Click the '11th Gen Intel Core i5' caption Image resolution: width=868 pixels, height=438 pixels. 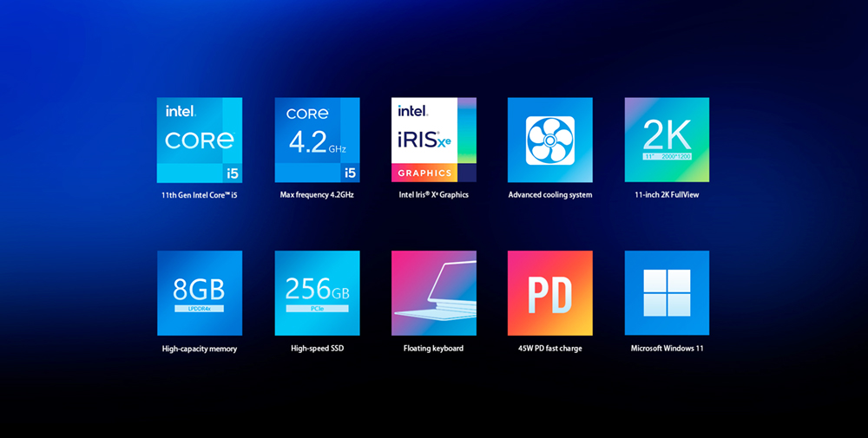200,195
